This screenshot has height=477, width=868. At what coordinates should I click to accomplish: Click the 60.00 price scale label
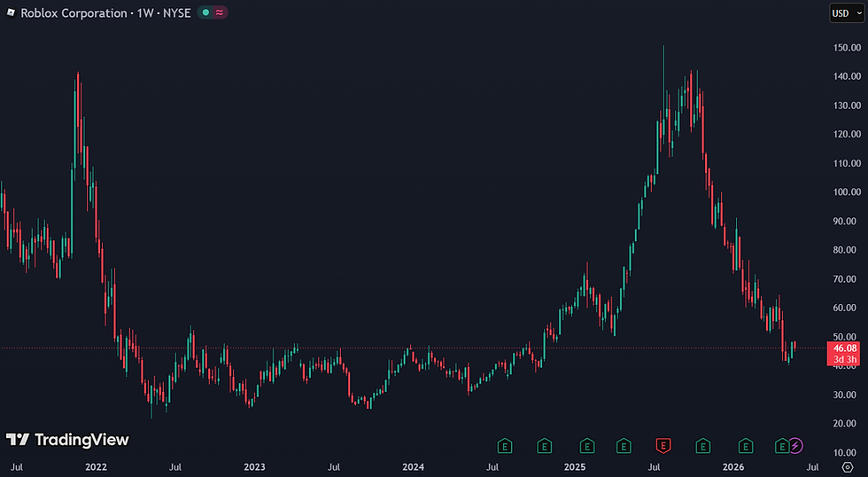point(845,308)
